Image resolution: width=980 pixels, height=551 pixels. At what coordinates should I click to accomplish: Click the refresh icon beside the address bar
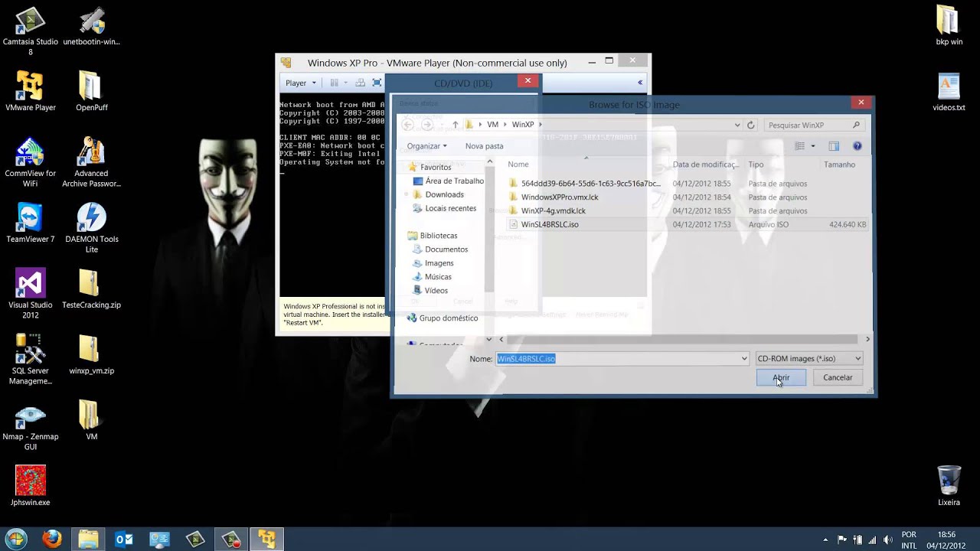click(751, 125)
